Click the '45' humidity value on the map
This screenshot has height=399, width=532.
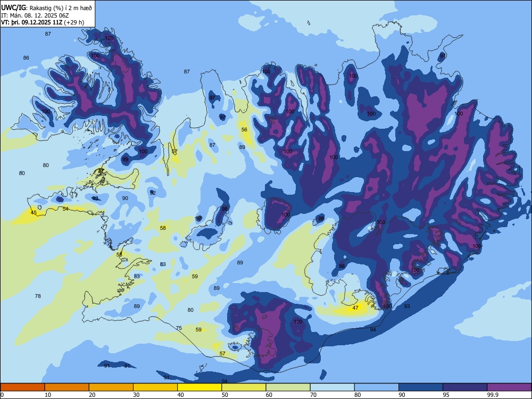pos(34,213)
